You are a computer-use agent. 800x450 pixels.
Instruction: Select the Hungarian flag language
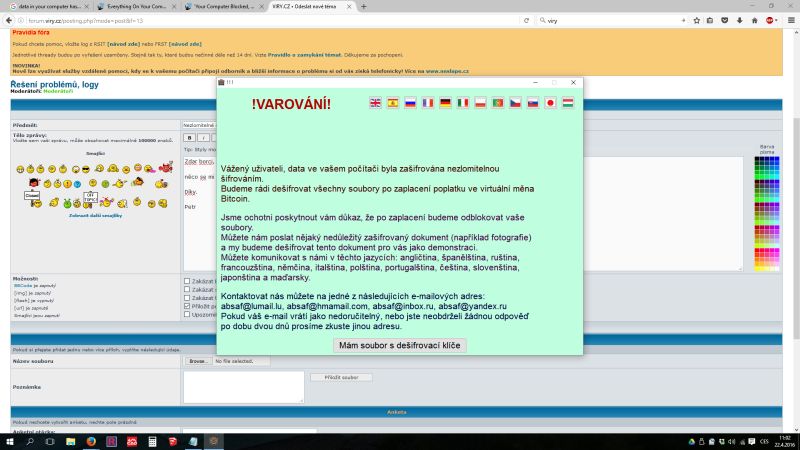click(x=568, y=103)
